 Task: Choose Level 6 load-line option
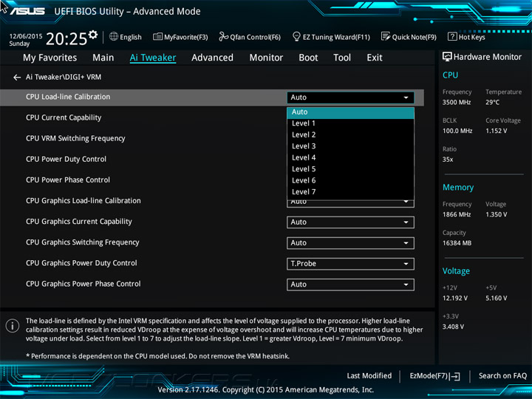(350, 180)
